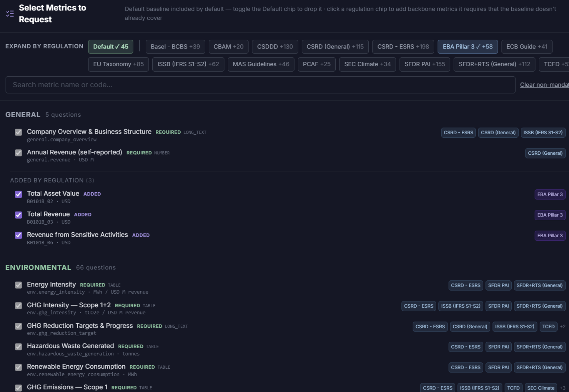Screen dimensions: 569x392
Task: Enable CSRD - ESRS +198 chip
Action: pos(403,47)
